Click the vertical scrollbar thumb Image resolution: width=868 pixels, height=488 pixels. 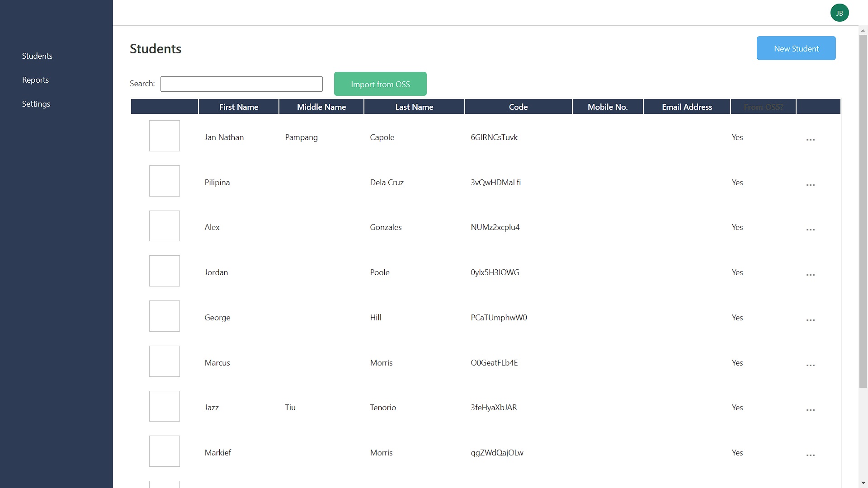pyautogui.click(x=863, y=211)
